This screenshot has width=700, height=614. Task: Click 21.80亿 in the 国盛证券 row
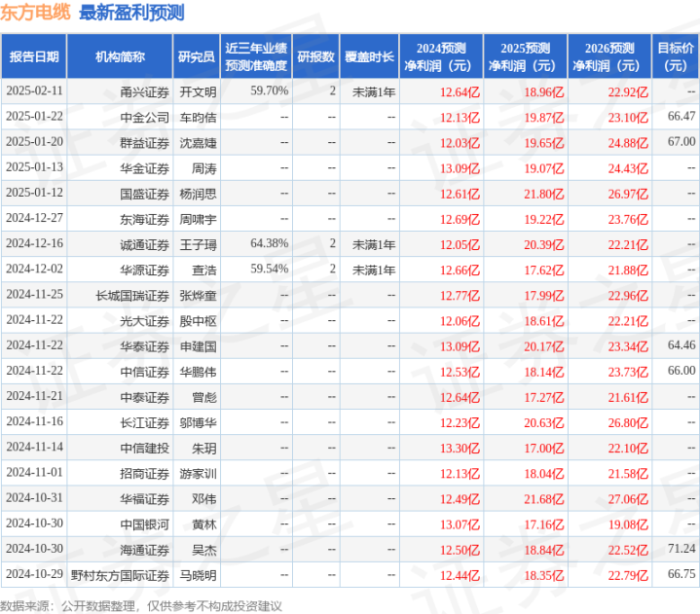[x=544, y=194]
